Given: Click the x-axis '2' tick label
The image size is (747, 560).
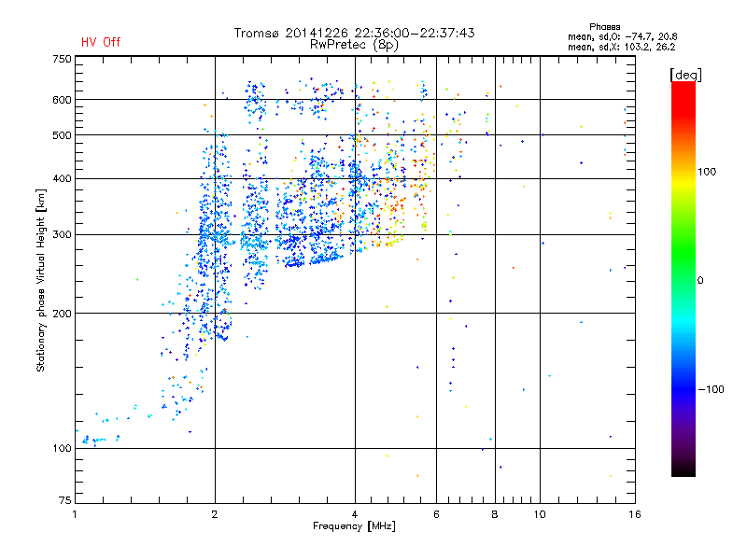Looking at the screenshot, I should click(215, 514).
